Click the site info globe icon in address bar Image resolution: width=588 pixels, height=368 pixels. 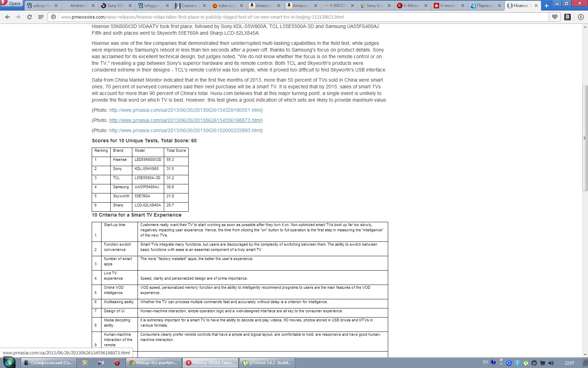click(x=54, y=17)
